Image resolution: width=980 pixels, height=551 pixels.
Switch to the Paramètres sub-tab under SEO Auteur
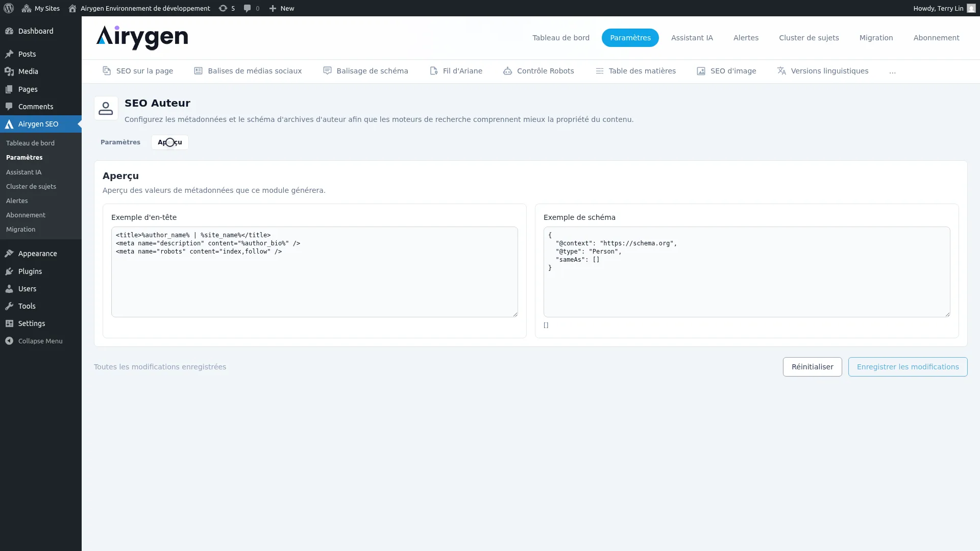120,142
